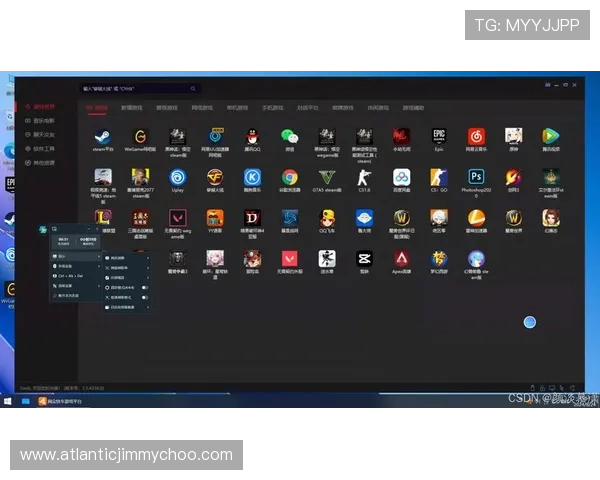600x480 pixels.
Task: Open the Steam platform icon
Action: click(x=102, y=136)
